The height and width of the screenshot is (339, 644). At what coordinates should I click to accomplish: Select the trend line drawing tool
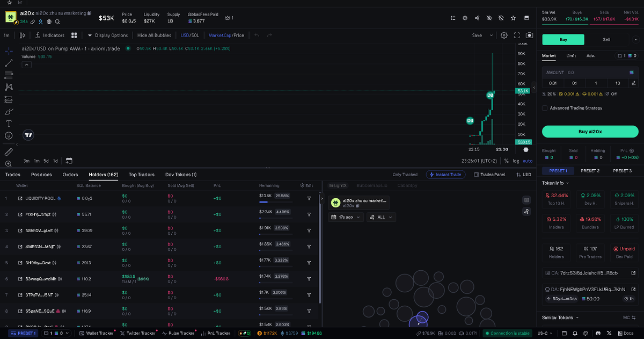pos(9,63)
